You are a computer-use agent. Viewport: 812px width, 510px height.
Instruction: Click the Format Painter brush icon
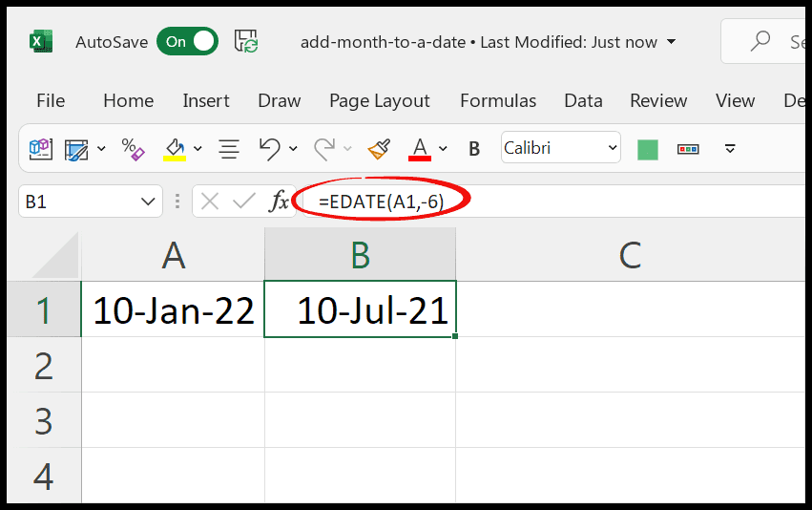point(379,149)
